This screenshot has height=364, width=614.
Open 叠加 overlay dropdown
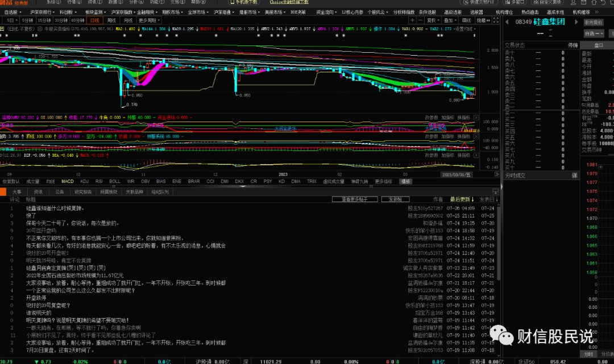(x=450, y=20)
